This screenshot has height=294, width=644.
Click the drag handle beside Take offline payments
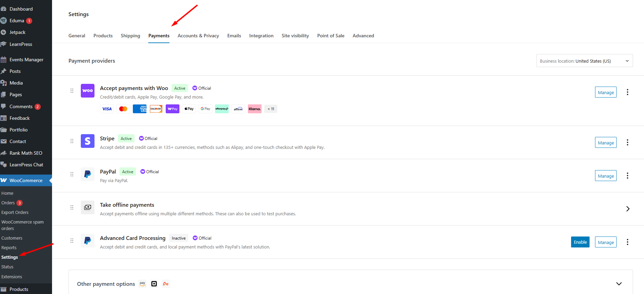tap(72, 207)
